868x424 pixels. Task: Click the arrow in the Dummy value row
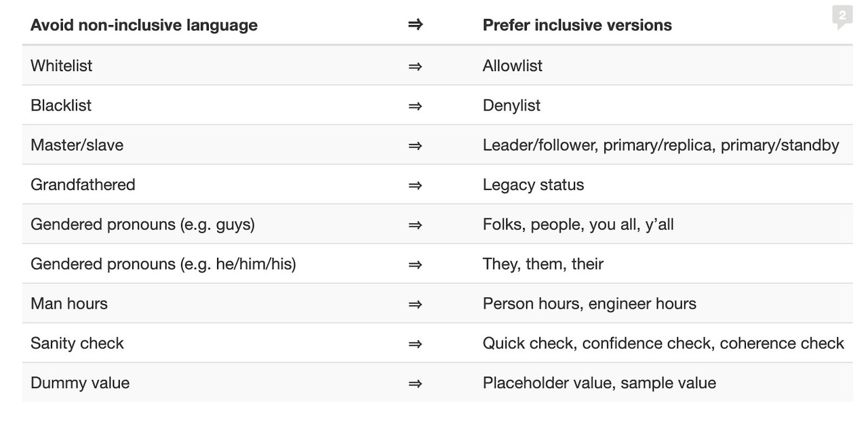point(415,383)
